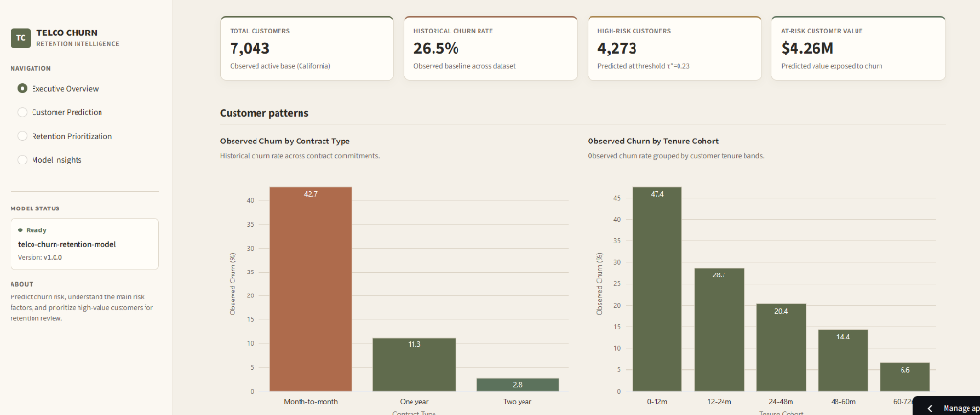Click the High-Risk Customers 4,273 value
980x415 pixels.
(617, 48)
